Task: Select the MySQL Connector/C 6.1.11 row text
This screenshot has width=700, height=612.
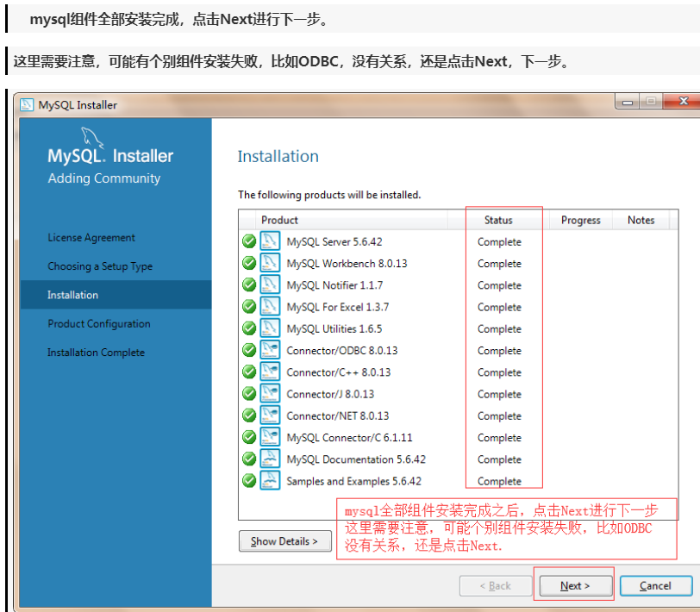Action: tap(349, 438)
